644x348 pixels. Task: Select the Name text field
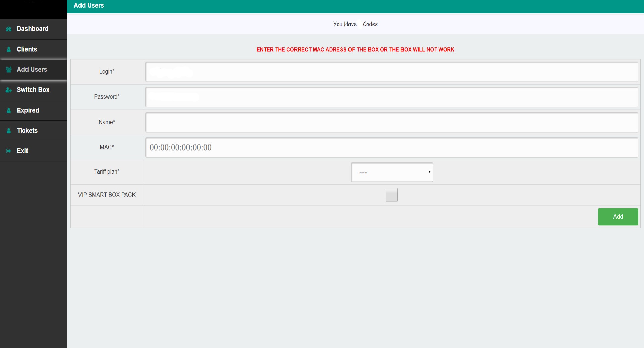391,122
